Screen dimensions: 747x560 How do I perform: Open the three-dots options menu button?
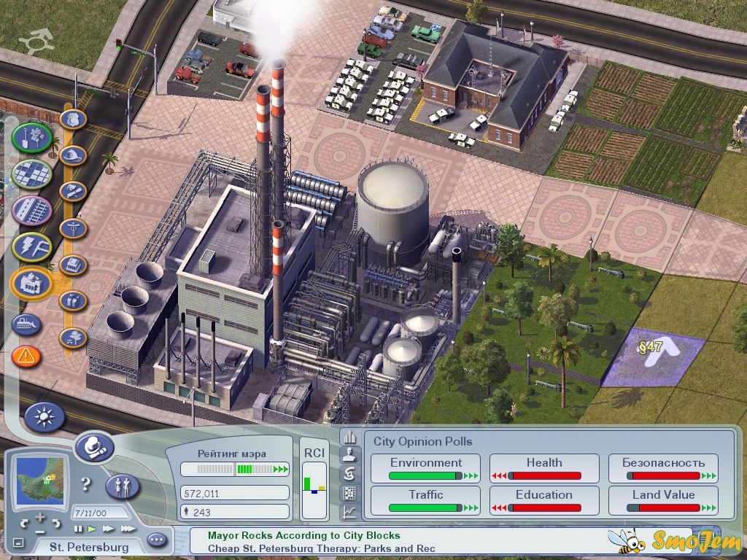coord(158,540)
